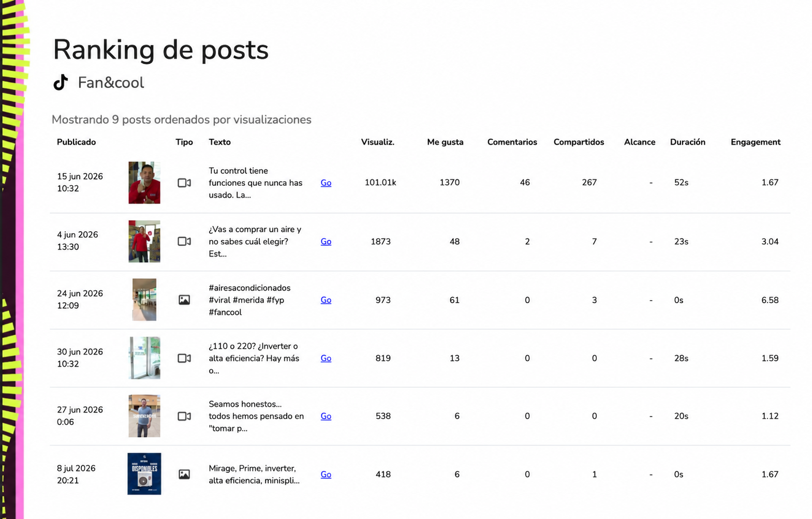Click the Texto column header

220,142
